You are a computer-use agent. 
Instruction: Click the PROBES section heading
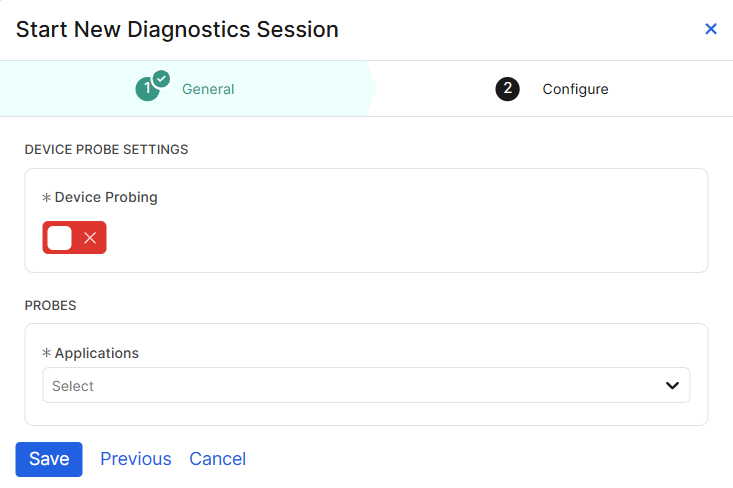pyautogui.click(x=51, y=305)
